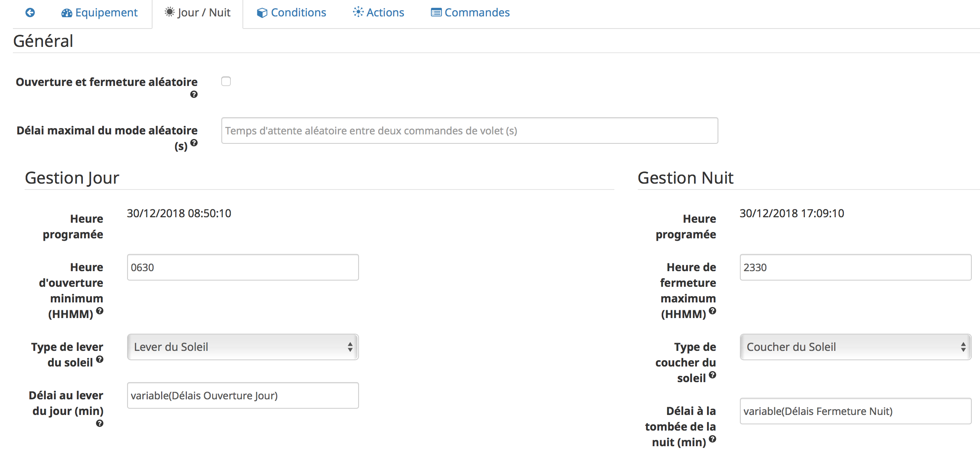Screen dimensions: 980x472
Task: Click help icon for Délai à la tombée de la nuit
Action: (x=713, y=439)
